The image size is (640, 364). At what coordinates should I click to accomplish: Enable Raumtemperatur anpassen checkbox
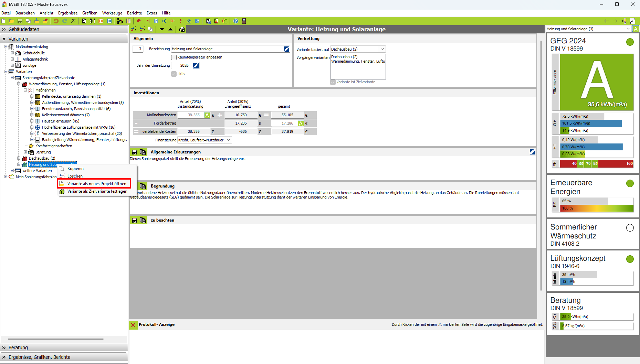tap(174, 57)
